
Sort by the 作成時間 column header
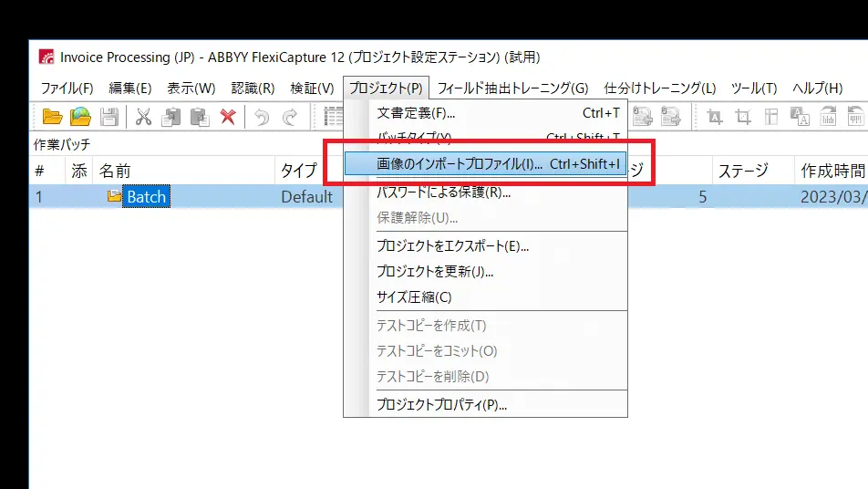click(x=832, y=170)
